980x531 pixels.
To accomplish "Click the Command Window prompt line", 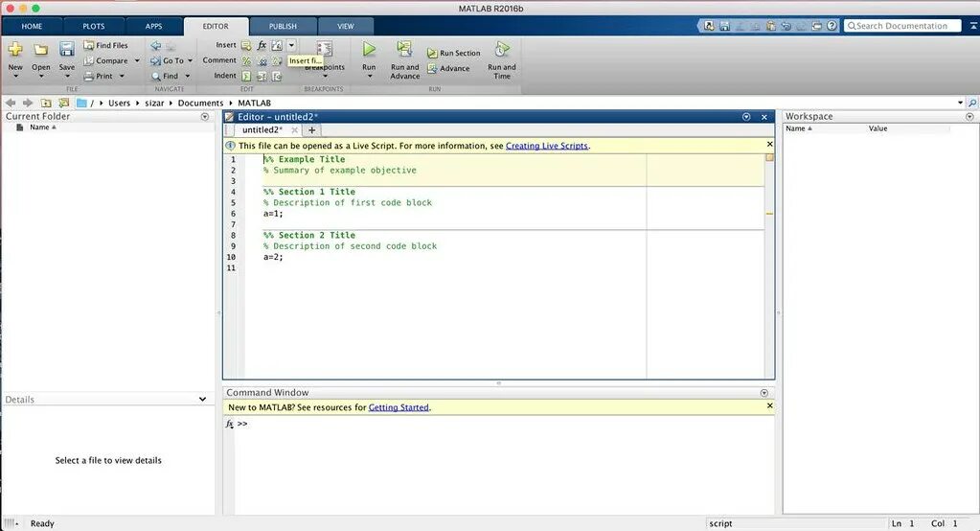I will 504,424.
